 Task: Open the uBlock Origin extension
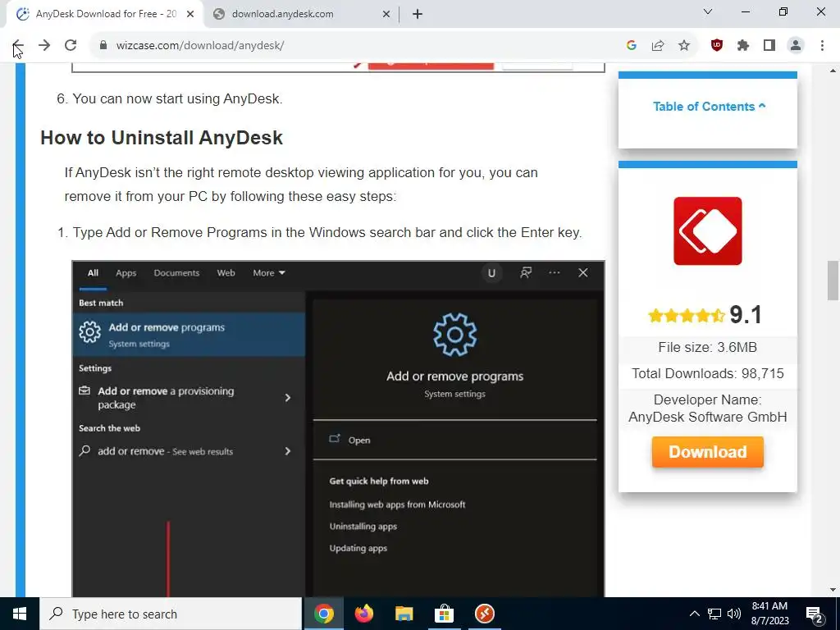(x=717, y=46)
